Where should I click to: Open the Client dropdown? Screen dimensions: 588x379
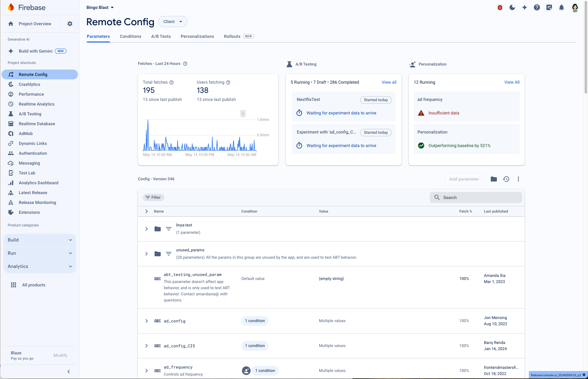point(173,22)
